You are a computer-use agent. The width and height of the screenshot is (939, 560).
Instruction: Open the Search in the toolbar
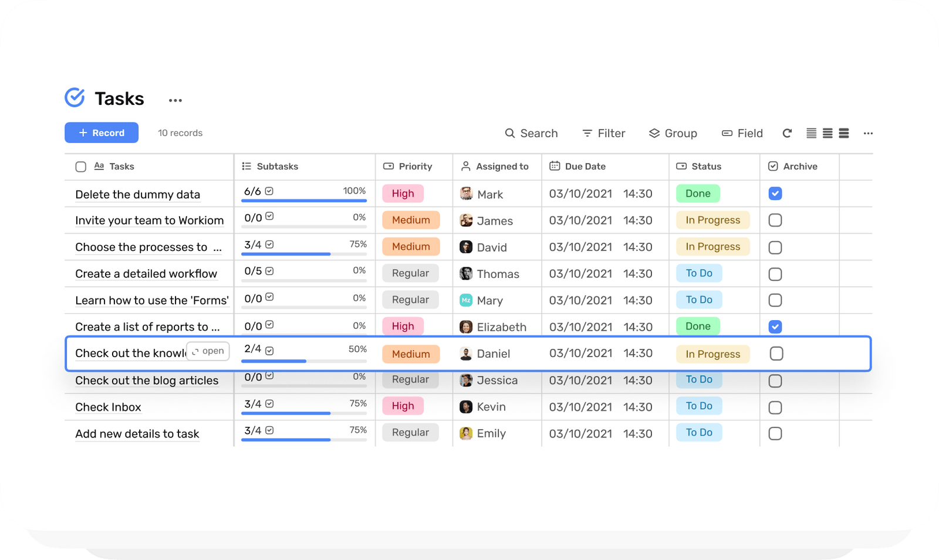[x=531, y=133]
